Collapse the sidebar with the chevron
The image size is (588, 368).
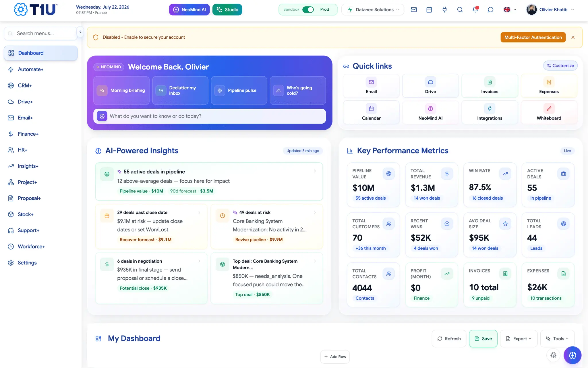click(x=80, y=32)
